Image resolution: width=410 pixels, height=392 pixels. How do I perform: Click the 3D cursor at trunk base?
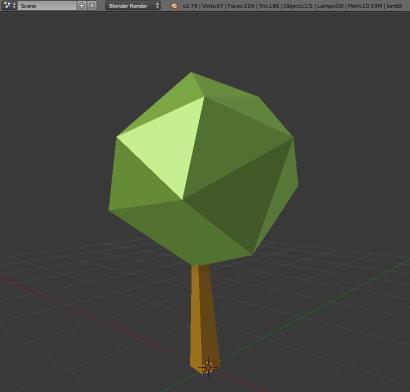point(208,367)
